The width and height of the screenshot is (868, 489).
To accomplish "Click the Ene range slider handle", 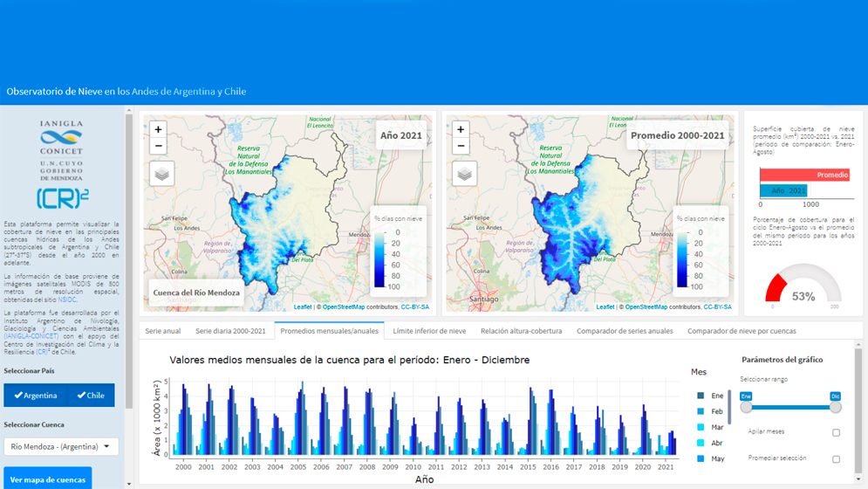I will point(746,407).
